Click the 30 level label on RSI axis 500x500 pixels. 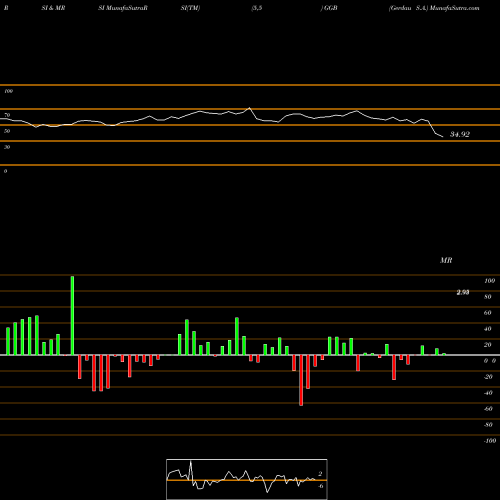7,147
